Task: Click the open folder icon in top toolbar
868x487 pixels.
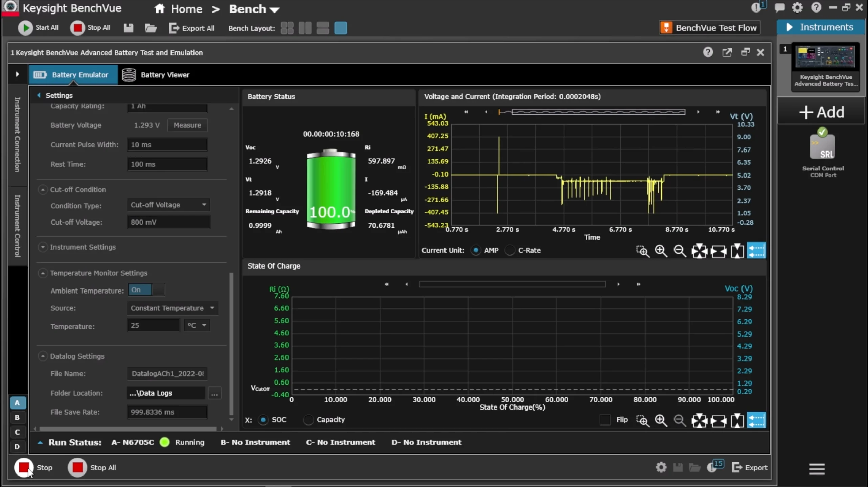Action: point(151,28)
